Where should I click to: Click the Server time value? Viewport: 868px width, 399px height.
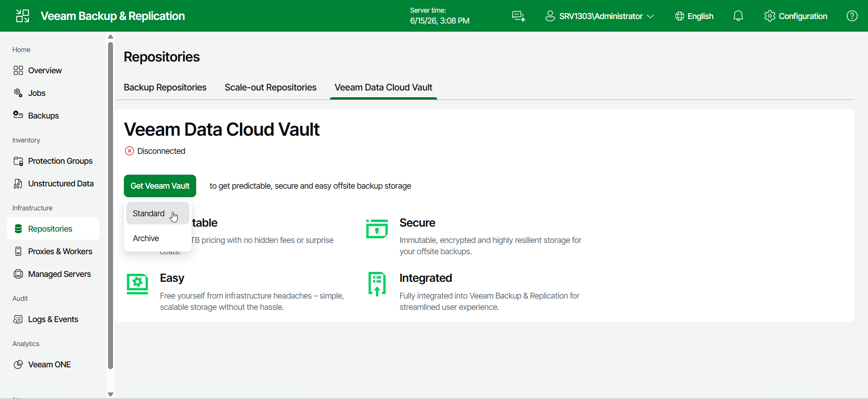439,21
